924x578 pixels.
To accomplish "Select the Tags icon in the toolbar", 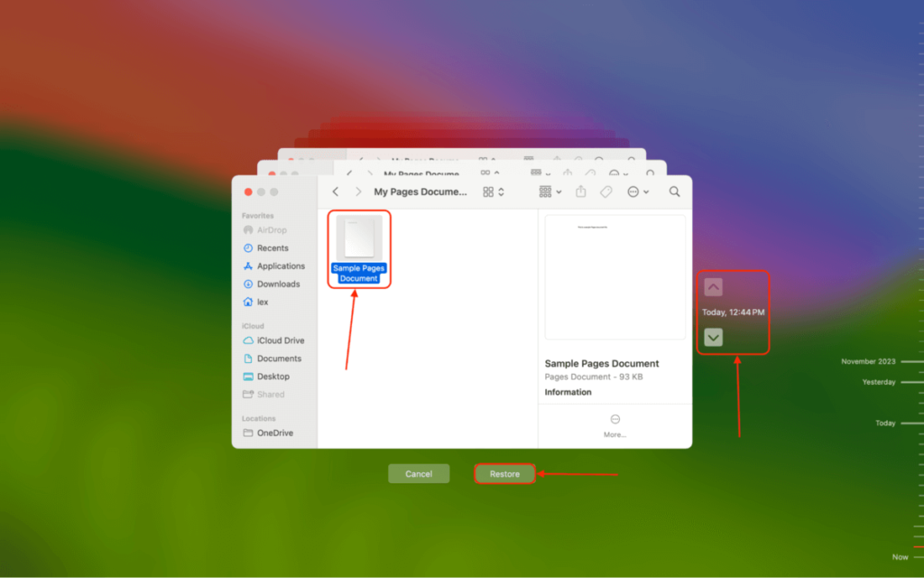I will pyautogui.click(x=607, y=191).
